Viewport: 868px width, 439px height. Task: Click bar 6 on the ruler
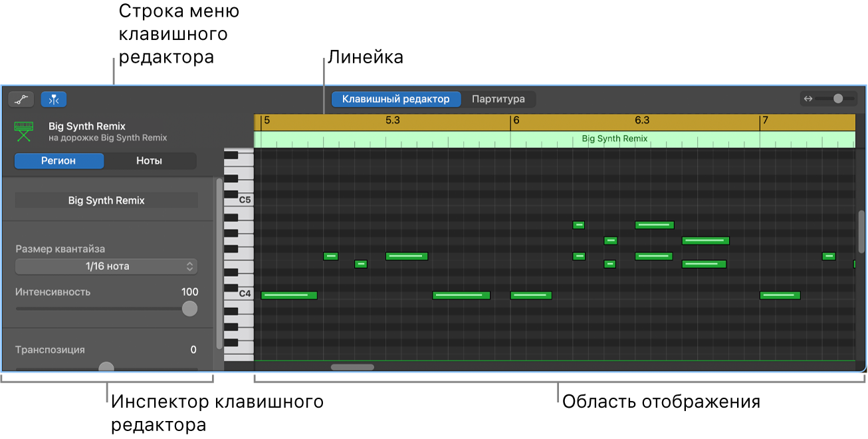[x=516, y=120]
